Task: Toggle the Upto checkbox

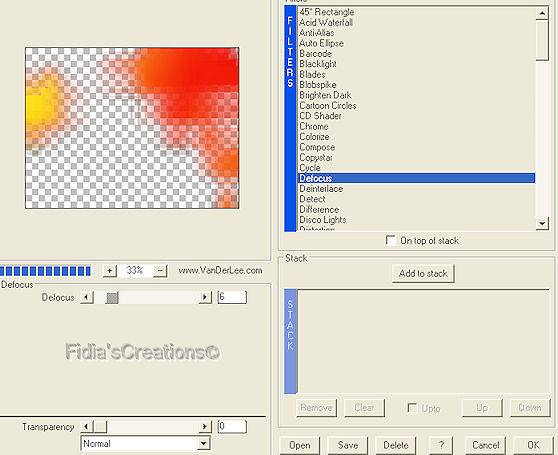Action: (x=412, y=408)
